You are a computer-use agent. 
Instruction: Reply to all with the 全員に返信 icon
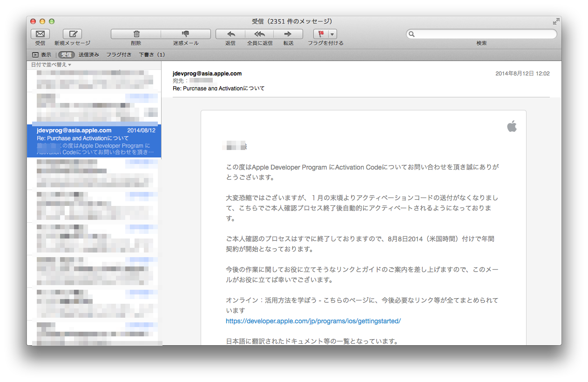tap(259, 34)
